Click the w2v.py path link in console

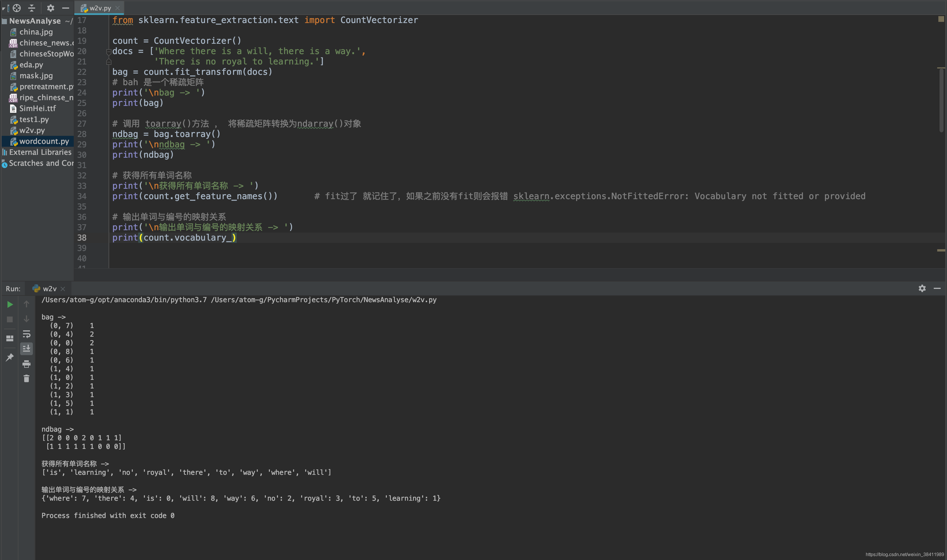pyautogui.click(x=324, y=300)
